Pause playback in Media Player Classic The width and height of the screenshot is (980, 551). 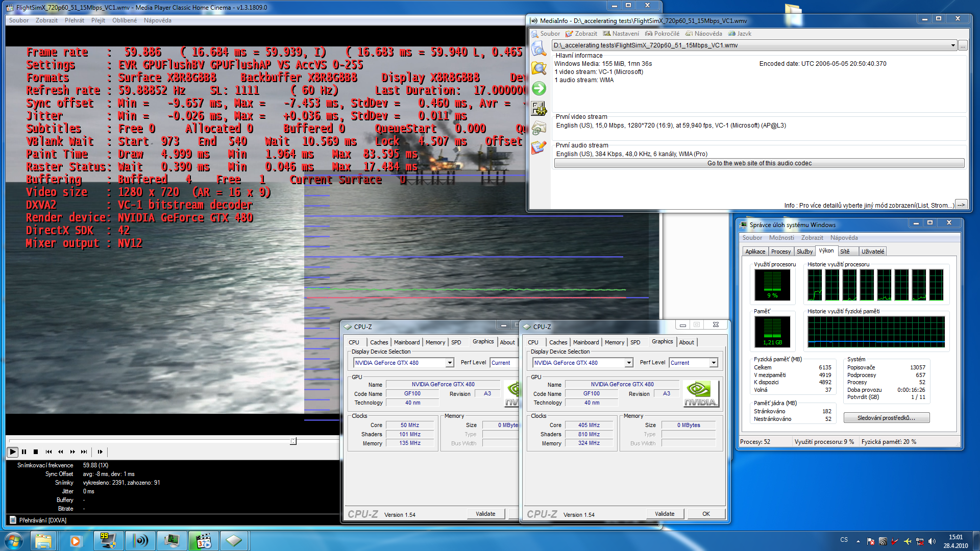24,452
